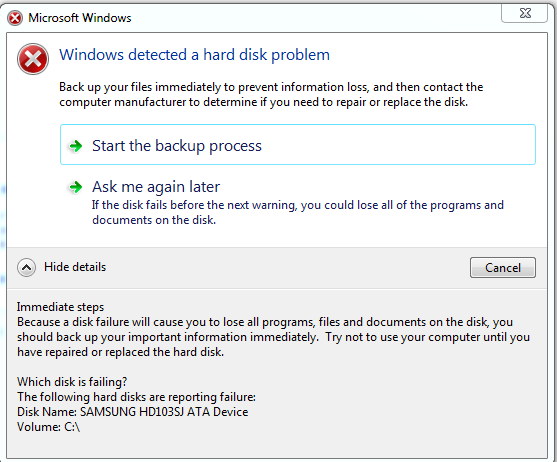Click the back up your files instruction text

271,94
